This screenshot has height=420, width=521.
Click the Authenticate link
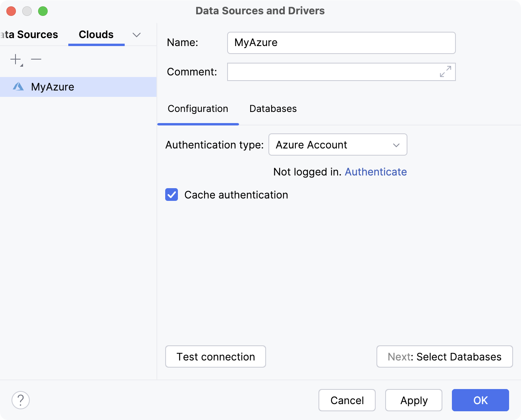tap(375, 171)
